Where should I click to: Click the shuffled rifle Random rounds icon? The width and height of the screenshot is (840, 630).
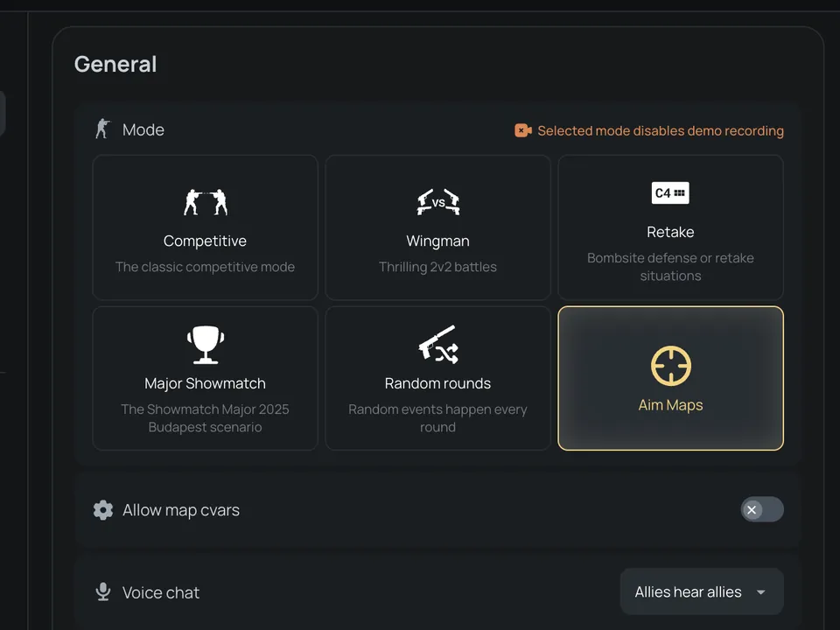pos(438,345)
